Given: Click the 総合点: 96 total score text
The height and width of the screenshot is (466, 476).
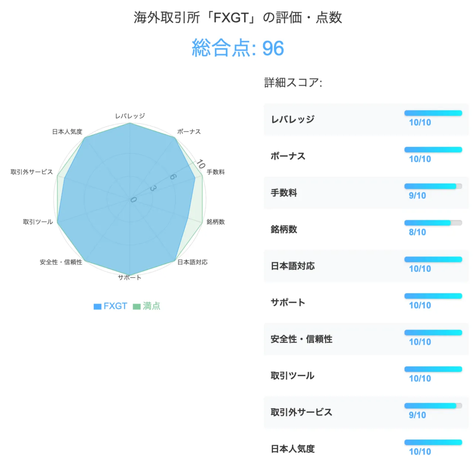Looking at the screenshot, I should click(x=238, y=48).
